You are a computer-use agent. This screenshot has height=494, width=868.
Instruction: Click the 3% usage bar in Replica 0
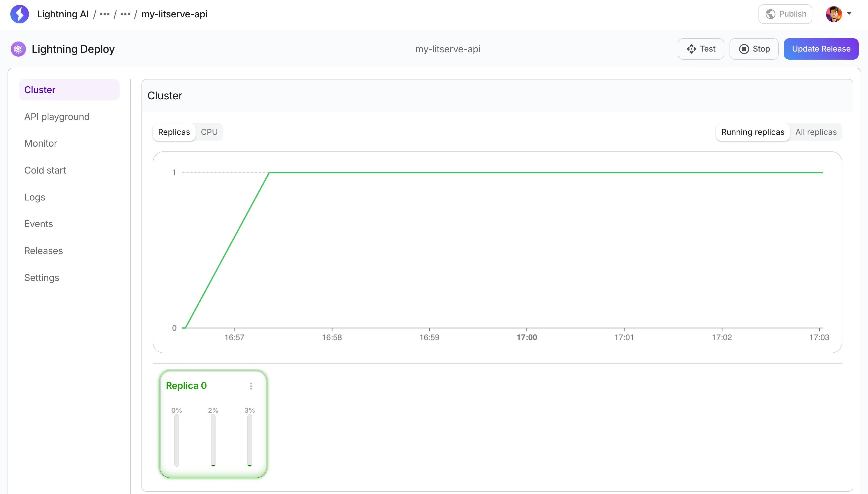[249, 440]
